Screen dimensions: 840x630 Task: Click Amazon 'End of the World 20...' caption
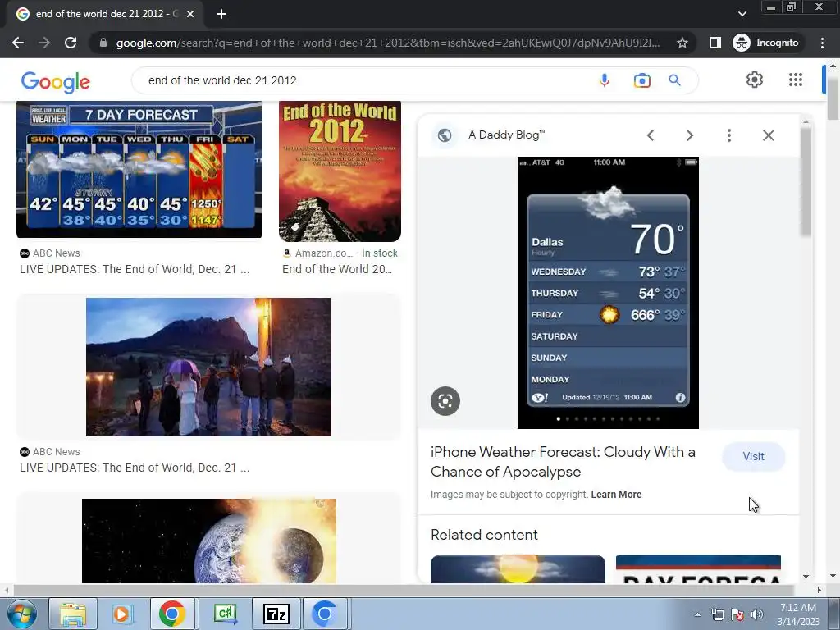[337, 269]
